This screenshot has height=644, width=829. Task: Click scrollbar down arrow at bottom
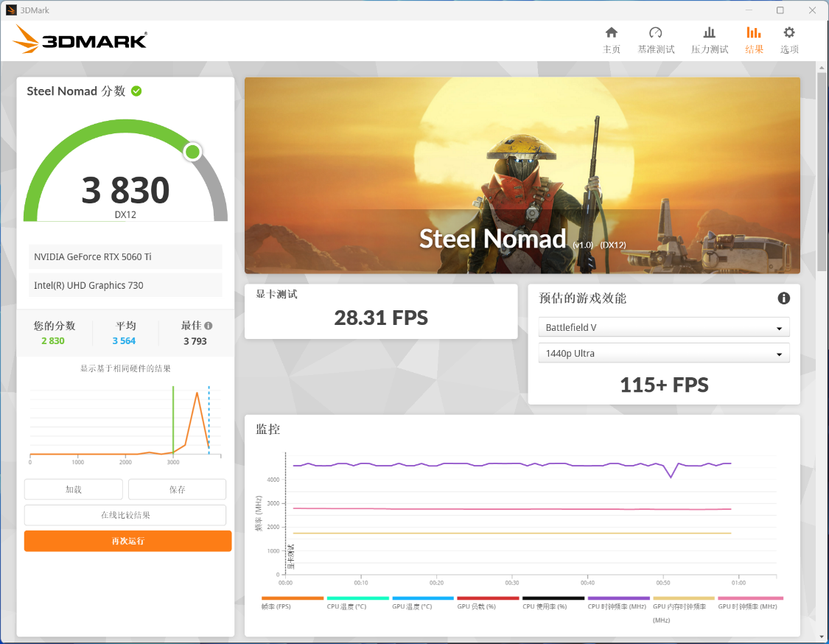click(x=821, y=637)
